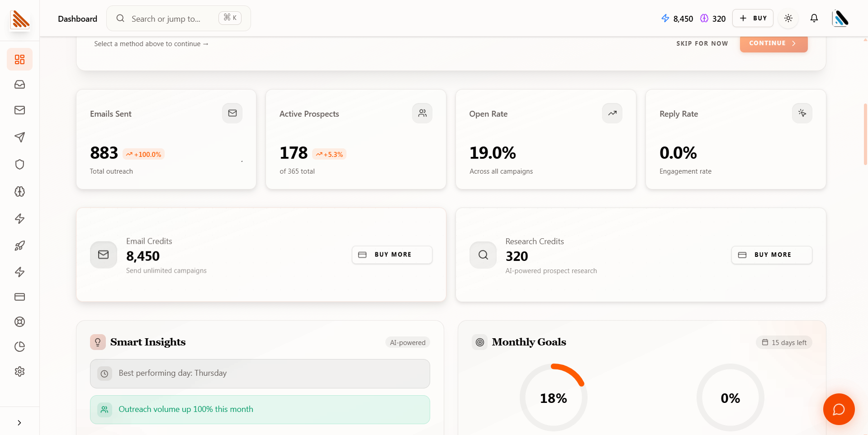Toggle the light/dark theme sun button
The image size is (868, 435).
788,18
